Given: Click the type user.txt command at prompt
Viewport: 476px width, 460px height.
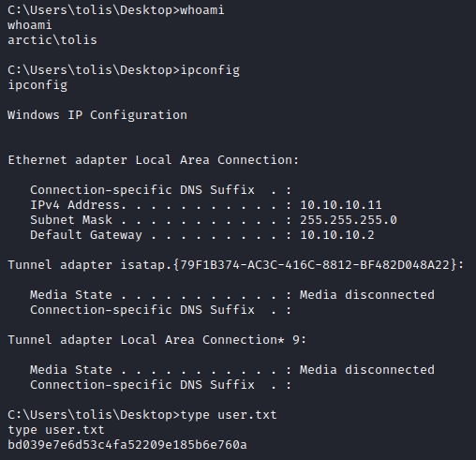Looking at the screenshot, I should tap(229, 415).
